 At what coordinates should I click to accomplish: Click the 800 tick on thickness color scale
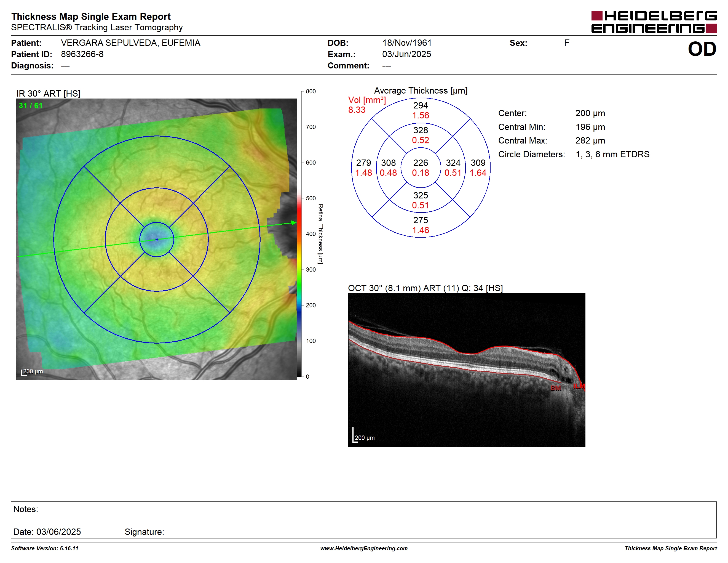[311, 91]
